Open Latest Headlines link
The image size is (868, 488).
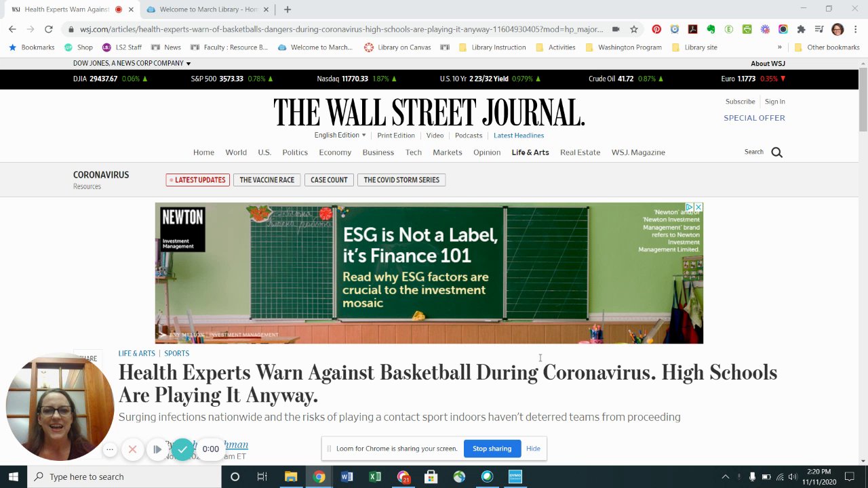pyautogui.click(x=519, y=136)
